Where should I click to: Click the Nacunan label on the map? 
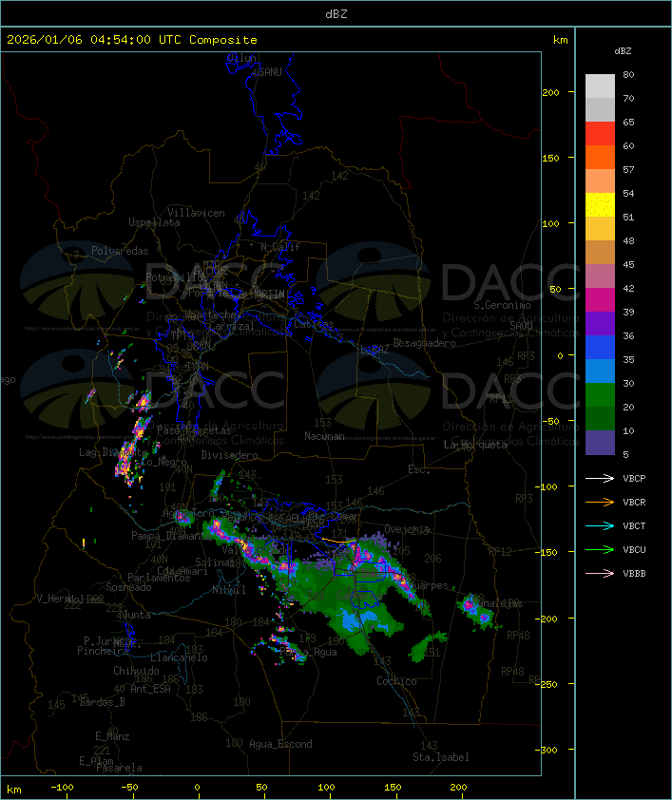pos(324,436)
